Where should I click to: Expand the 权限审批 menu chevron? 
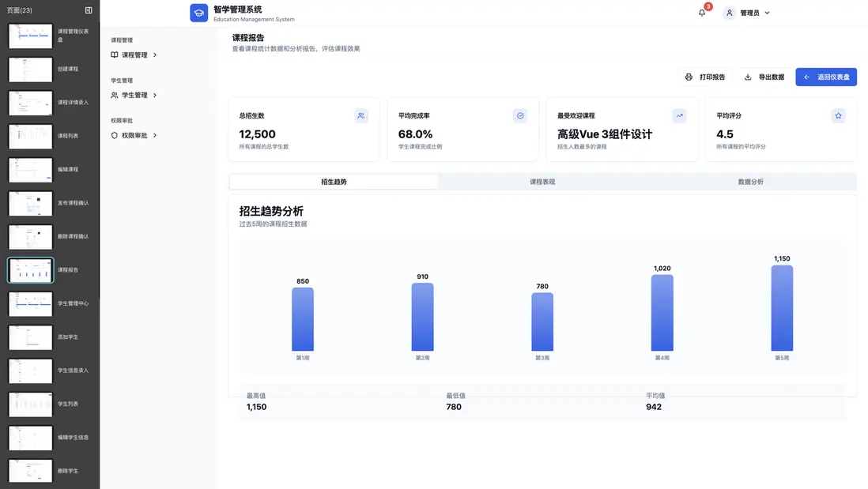[x=155, y=136]
